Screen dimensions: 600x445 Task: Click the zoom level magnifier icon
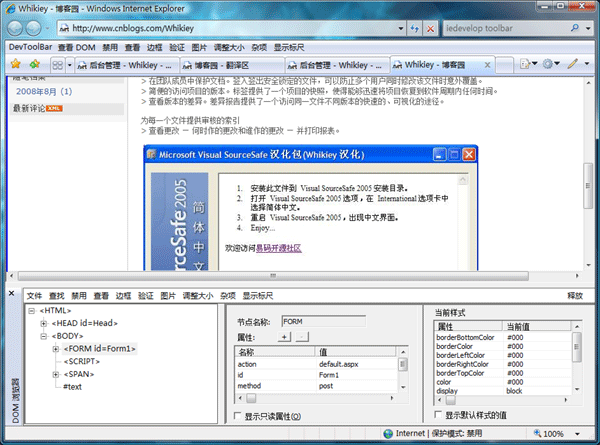click(x=538, y=433)
